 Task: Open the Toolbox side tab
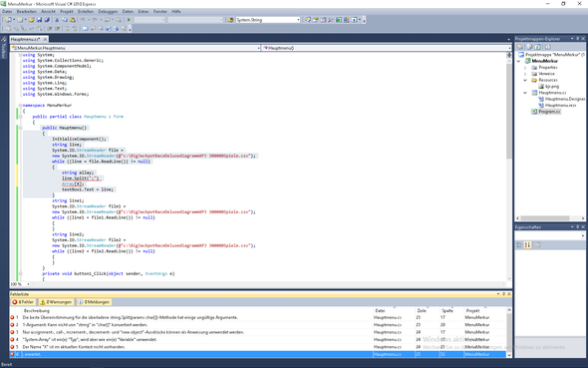click(3, 48)
